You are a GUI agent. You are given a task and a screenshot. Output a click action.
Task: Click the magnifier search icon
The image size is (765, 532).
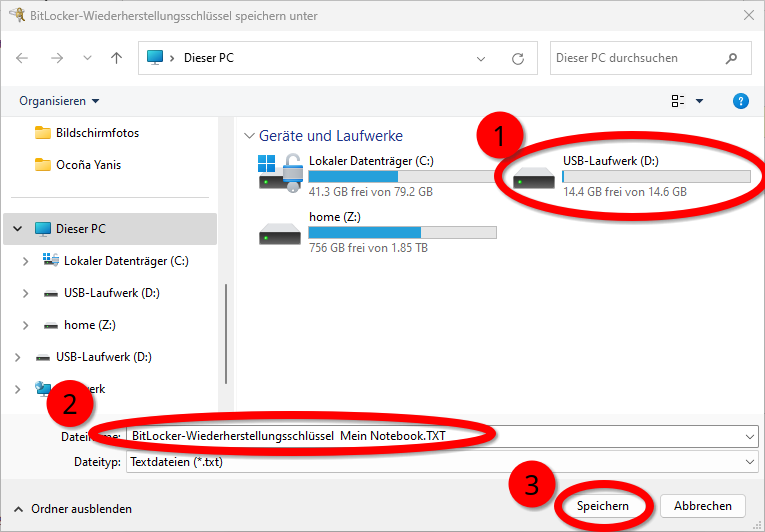point(731,59)
